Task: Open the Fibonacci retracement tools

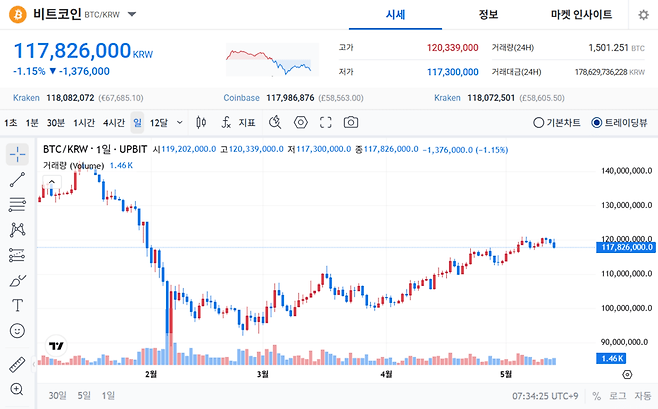Action: point(17,205)
